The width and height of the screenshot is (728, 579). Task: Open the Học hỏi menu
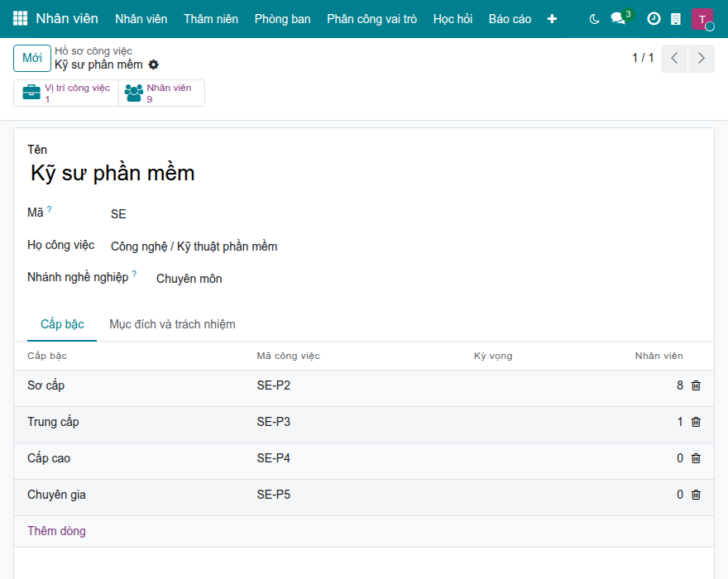453,19
